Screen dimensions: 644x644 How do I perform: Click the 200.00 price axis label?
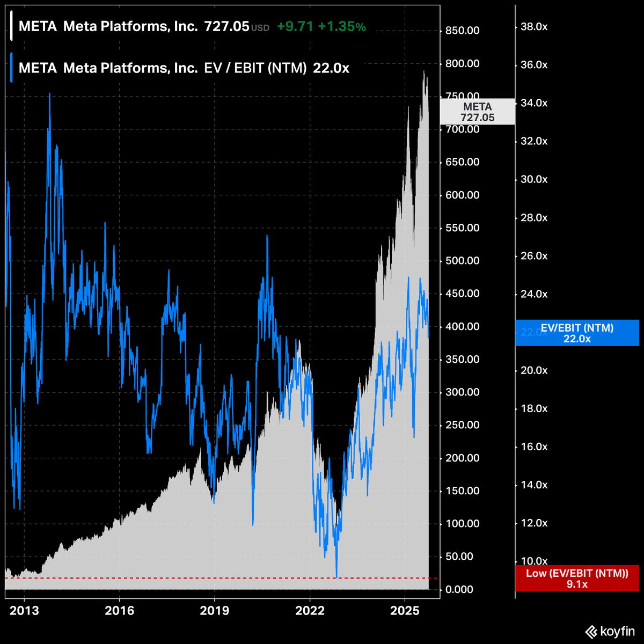click(x=463, y=458)
